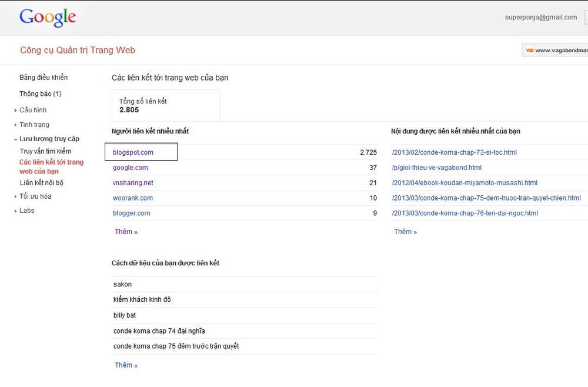
Task: Open the Tình trạng menu label
Action: coord(35,125)
